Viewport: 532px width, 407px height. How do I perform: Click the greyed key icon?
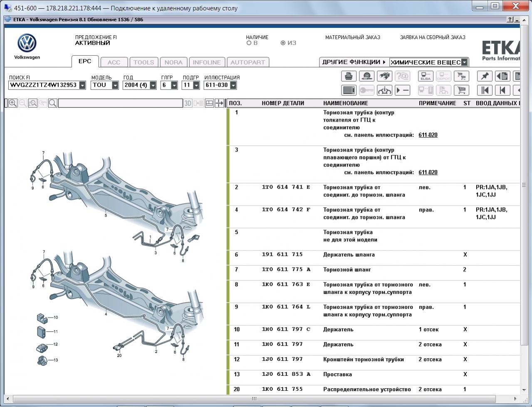366,90
